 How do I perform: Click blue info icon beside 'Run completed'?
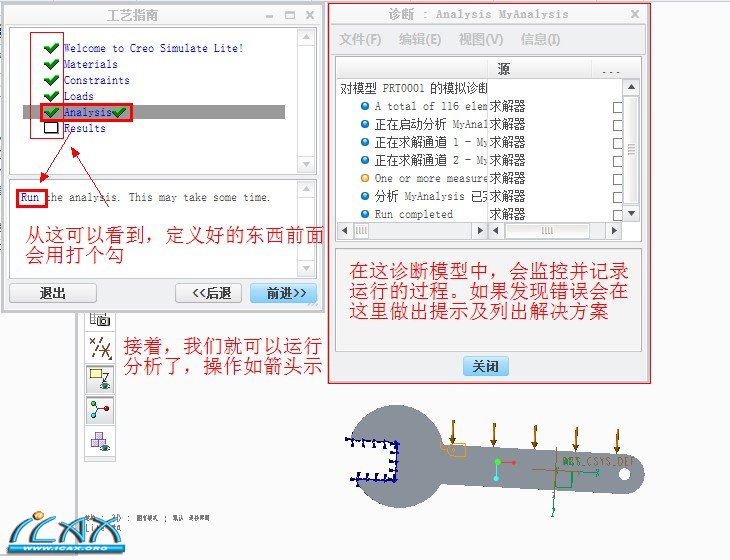coord(365,214)
